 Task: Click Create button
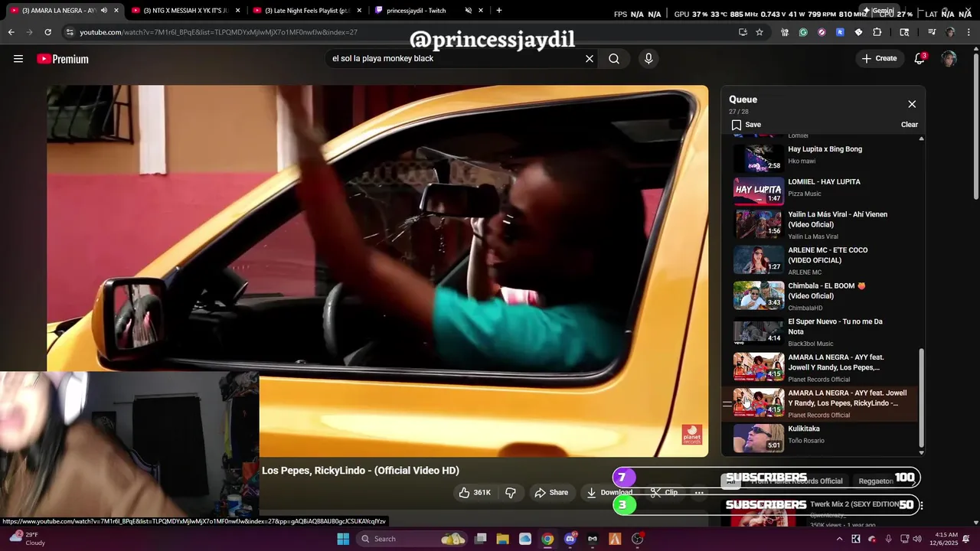click(879, 58)
